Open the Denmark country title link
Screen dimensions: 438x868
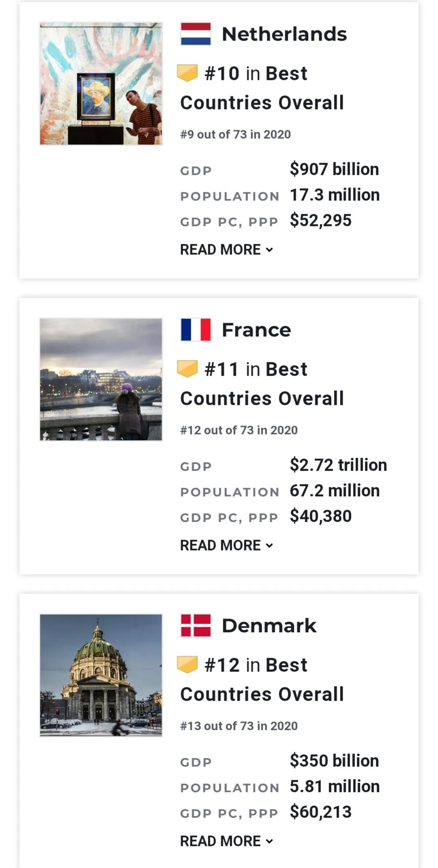pyautogui.click(x=269, y=626)
